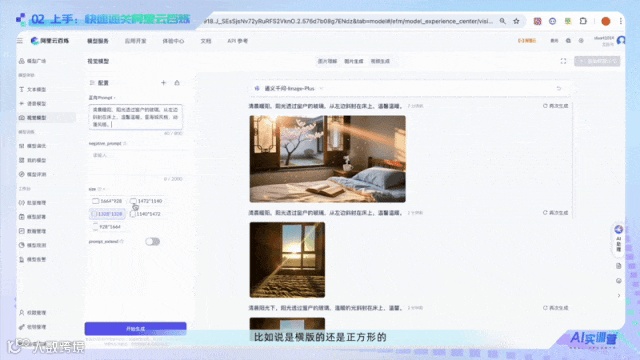Open 体验中心 in top navigation
The image size is (640, 360).
[173, 41]
